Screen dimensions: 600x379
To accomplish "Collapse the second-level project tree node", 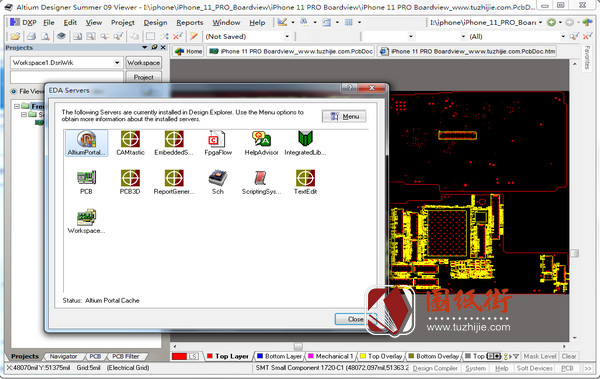I will click(x=24, y=114).
